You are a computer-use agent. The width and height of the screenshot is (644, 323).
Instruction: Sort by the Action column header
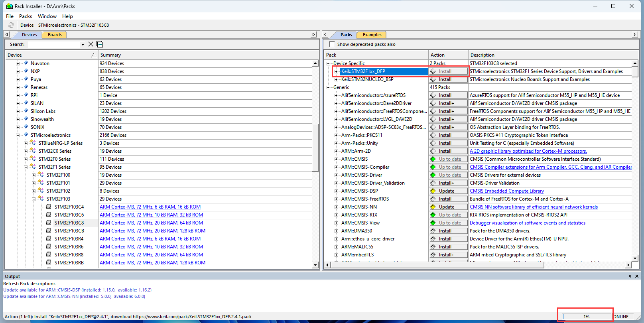pos(448,55)
